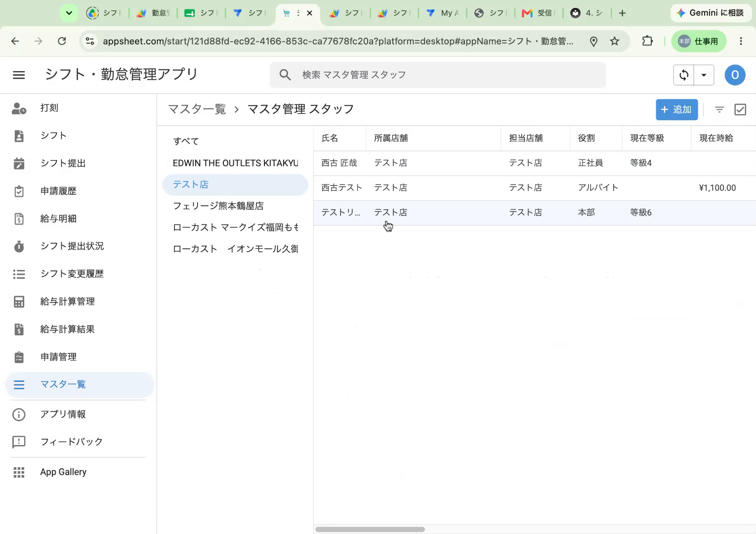Image resolution: width=756 pixels, height=534 pixels.
Task: Reload the page in browser
Action: point(62,41)
